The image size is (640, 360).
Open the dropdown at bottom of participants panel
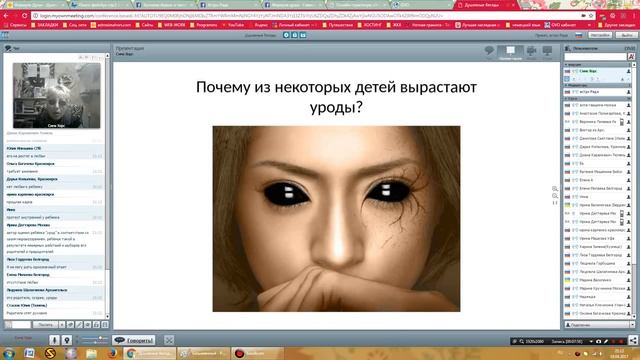click(x=633, y=325)
